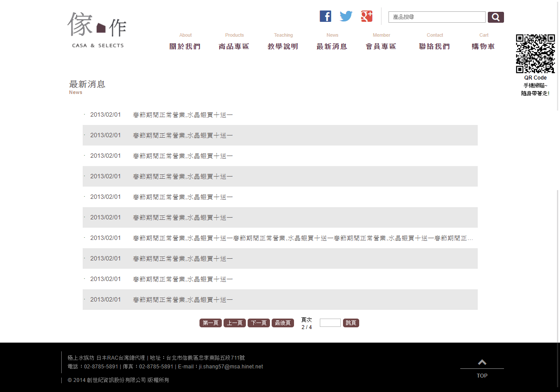Open the Cart 購物車 menu

(484, 42)
